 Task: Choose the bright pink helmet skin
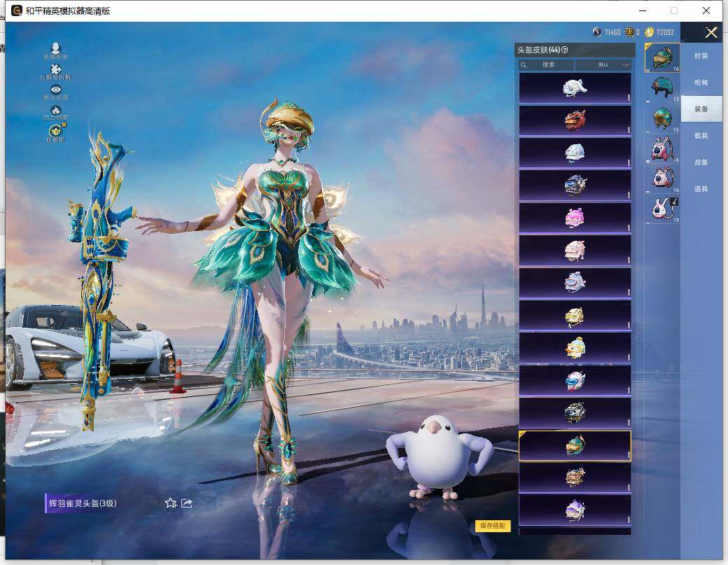tap(575, 218)
